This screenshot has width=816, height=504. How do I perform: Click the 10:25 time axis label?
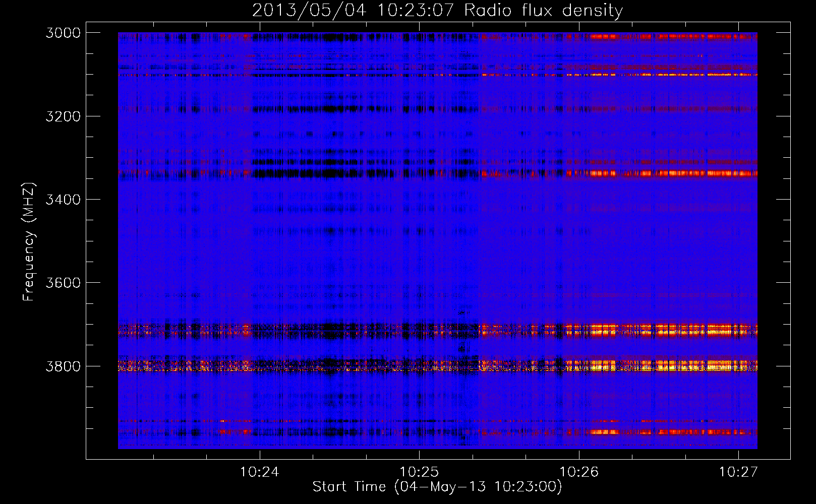[419, 472]
